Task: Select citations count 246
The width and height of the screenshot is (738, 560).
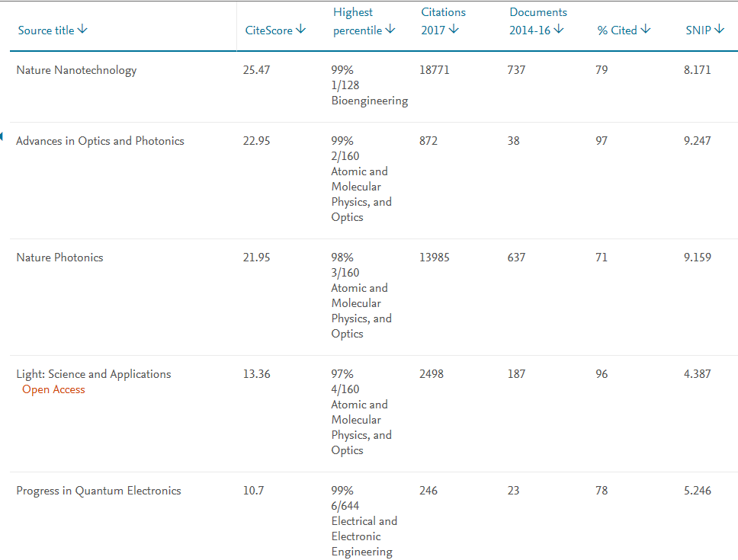Action: [428, 491]
